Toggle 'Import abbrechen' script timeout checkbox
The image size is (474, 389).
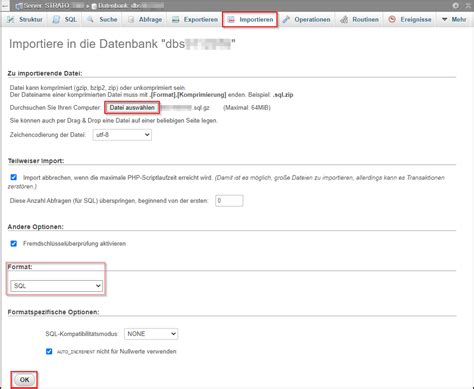tap(14, 177)
